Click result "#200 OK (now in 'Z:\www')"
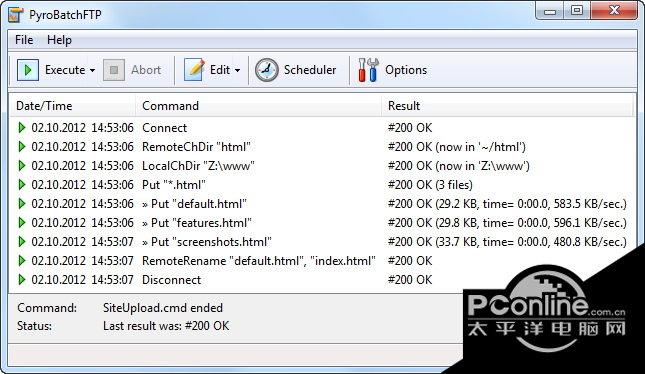The width and height of the screenshot is (645, 374). 459,165
